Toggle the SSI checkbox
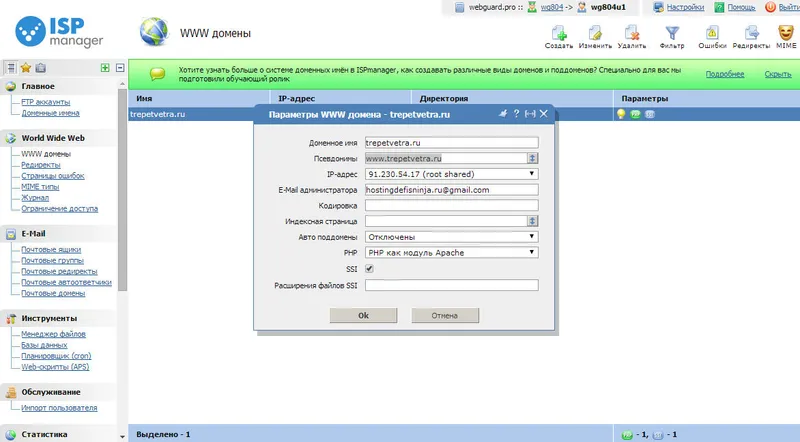800x442 pixels. tap(369, 268)
